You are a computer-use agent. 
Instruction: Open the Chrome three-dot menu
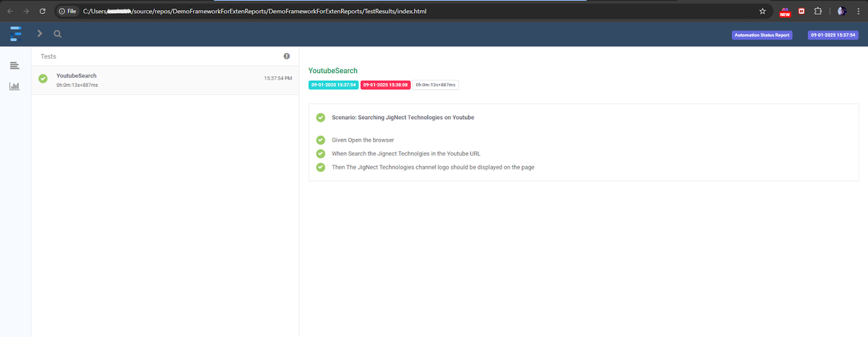coord(857,11)
